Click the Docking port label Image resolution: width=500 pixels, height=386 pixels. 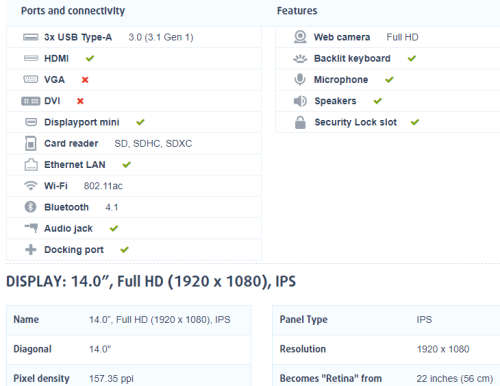pyautogui.click(x=74, y=250)
